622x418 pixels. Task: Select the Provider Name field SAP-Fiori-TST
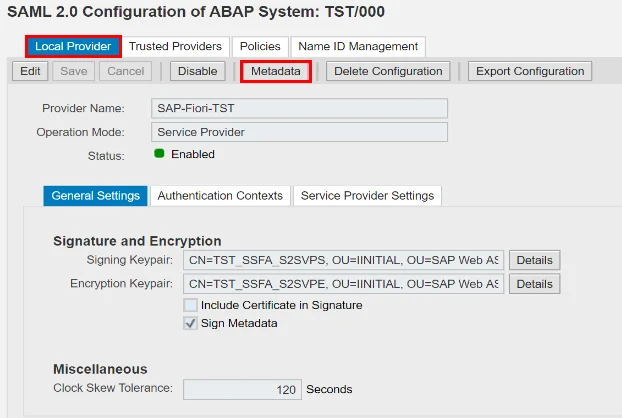[299, 108]
